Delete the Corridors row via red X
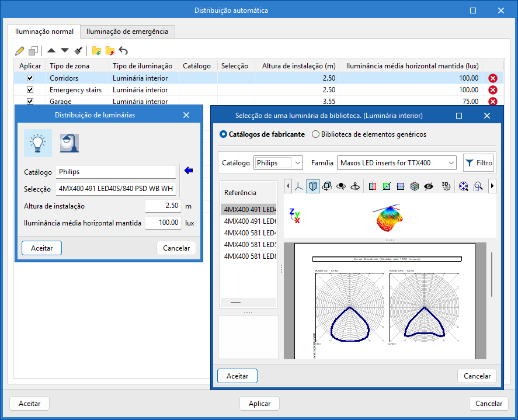 pos(492,78)
